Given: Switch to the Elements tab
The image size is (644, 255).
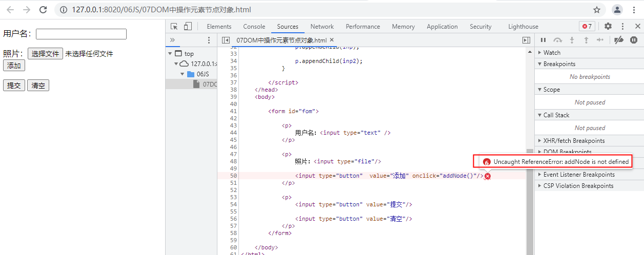Looking at the screenshot, I should point(219,27).
